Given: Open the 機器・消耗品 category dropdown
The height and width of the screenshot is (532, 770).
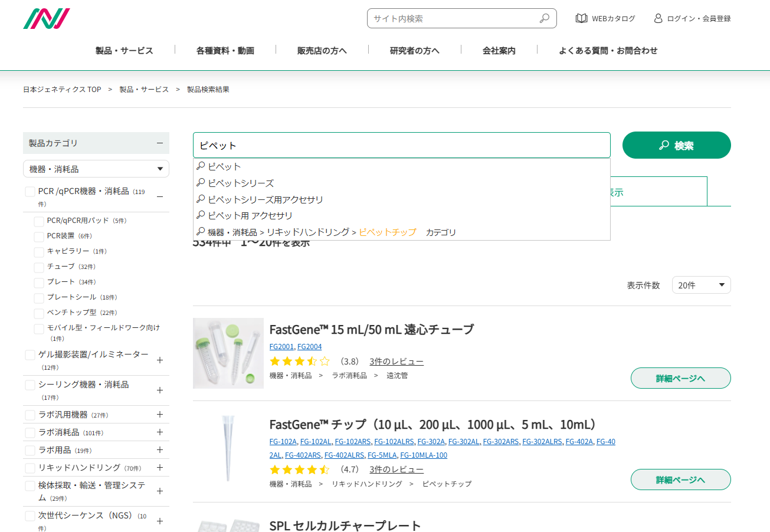Looking at the screenshot, I should tap(96, 169).
